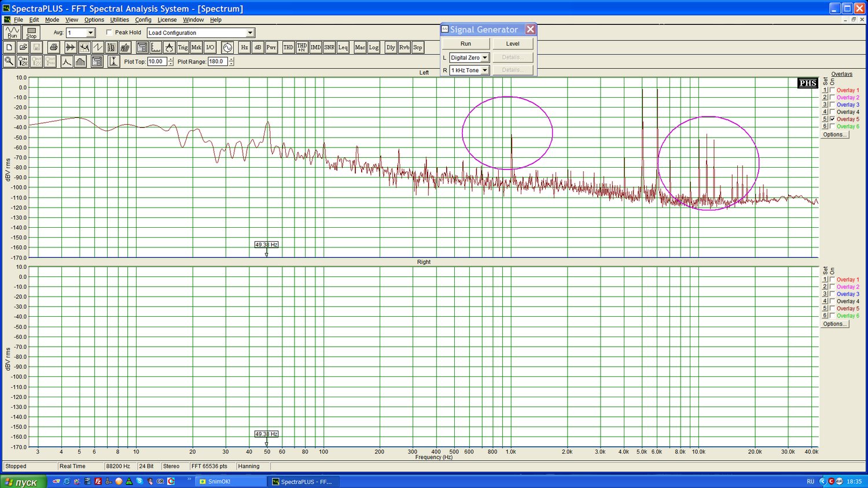This screenshot has width=868, height=488.
Task: Open the Config menu
Action: coord(143,20)
